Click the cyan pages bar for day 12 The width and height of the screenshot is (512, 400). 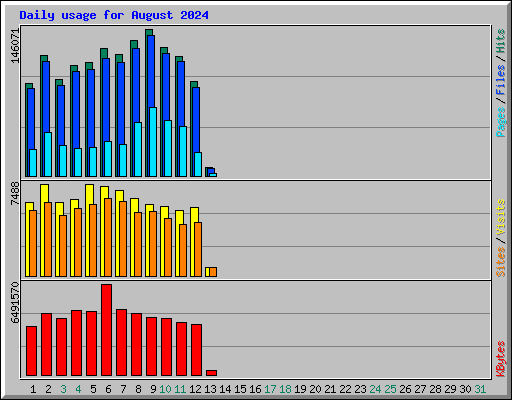pyautogui.click(x=198, y=164)
